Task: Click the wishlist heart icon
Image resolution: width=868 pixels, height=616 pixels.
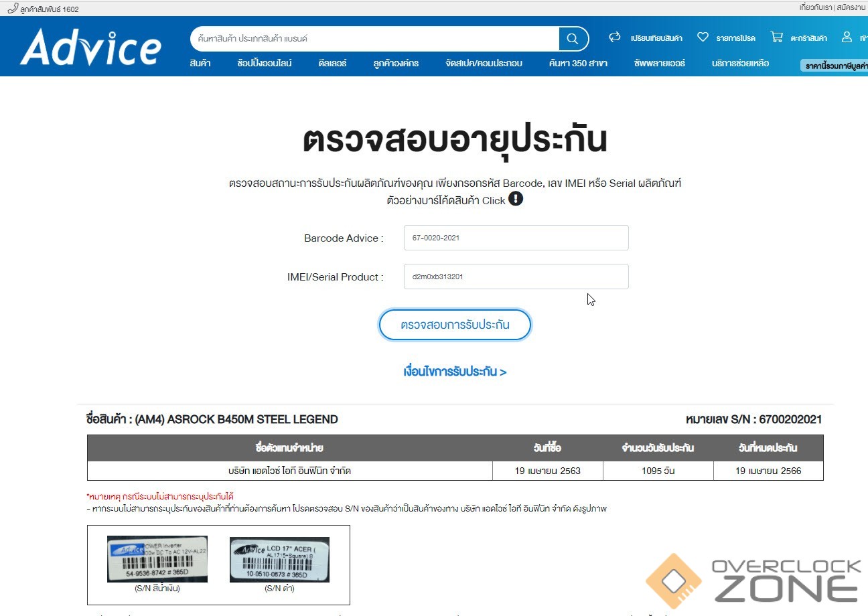Action: pos(703,37)
